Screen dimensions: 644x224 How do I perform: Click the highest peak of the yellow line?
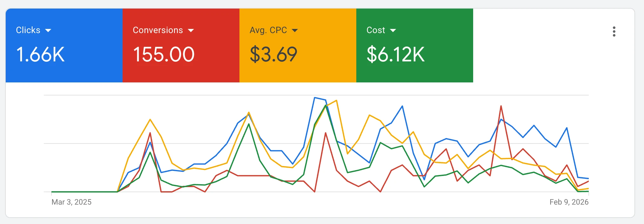click(336, 101)
